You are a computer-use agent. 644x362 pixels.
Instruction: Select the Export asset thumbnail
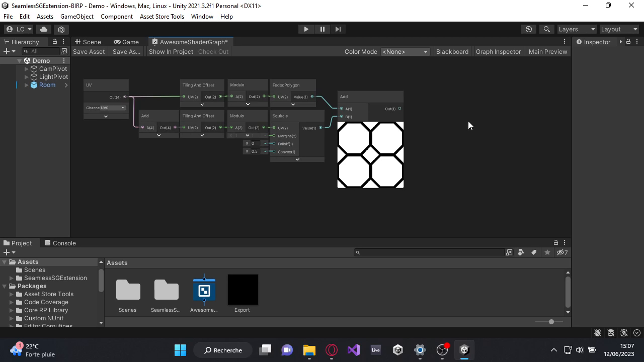(x=243, y=290)
